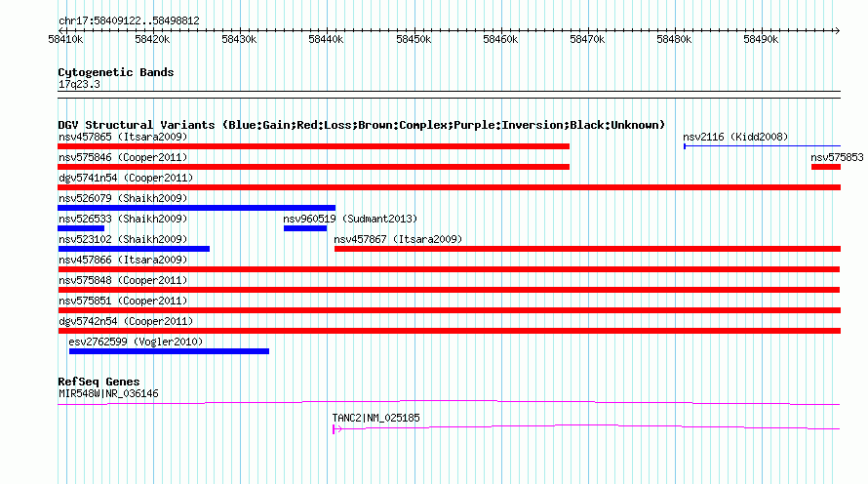Click the 58410k ruler position

pos(66,39)
